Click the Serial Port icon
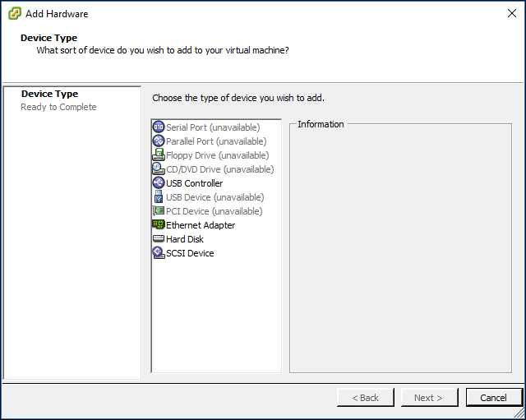The width and height of the screenshot is (526, 420). (x=159, y=127)
